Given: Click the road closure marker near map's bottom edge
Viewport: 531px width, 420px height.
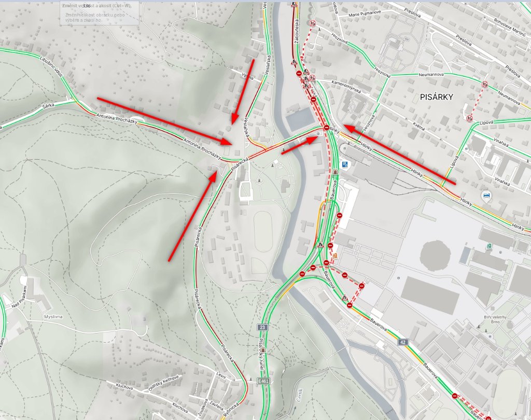Looking at the screenshot, I should 488,418.
